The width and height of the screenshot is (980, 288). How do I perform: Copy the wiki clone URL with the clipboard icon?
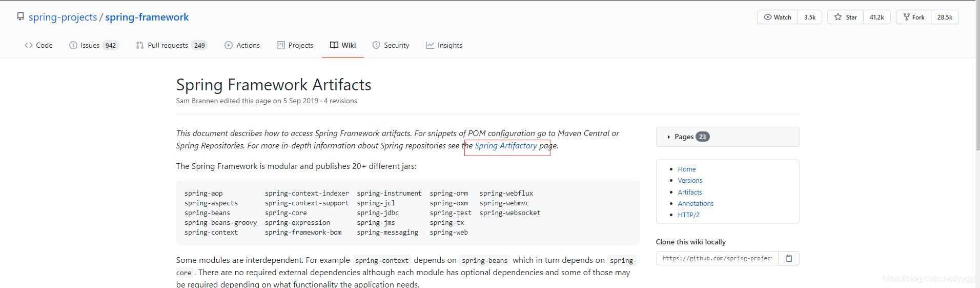(x=788, y=258)
